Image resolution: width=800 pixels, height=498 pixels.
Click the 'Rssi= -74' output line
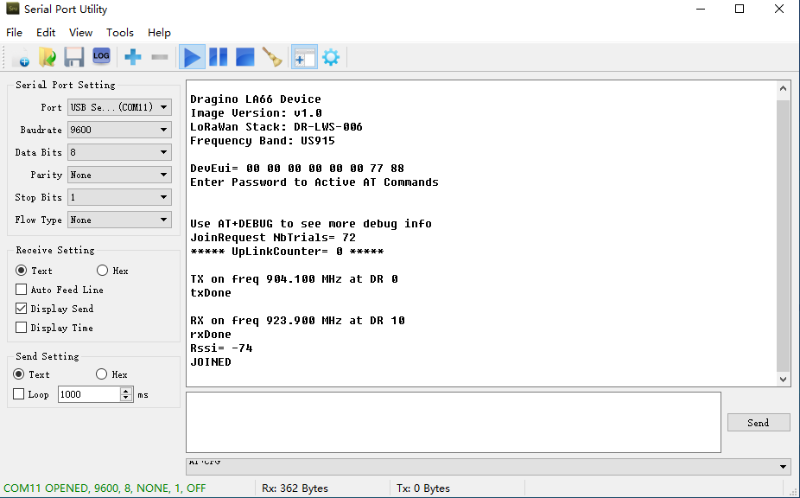pyautogui.click(x=221, y=348)
